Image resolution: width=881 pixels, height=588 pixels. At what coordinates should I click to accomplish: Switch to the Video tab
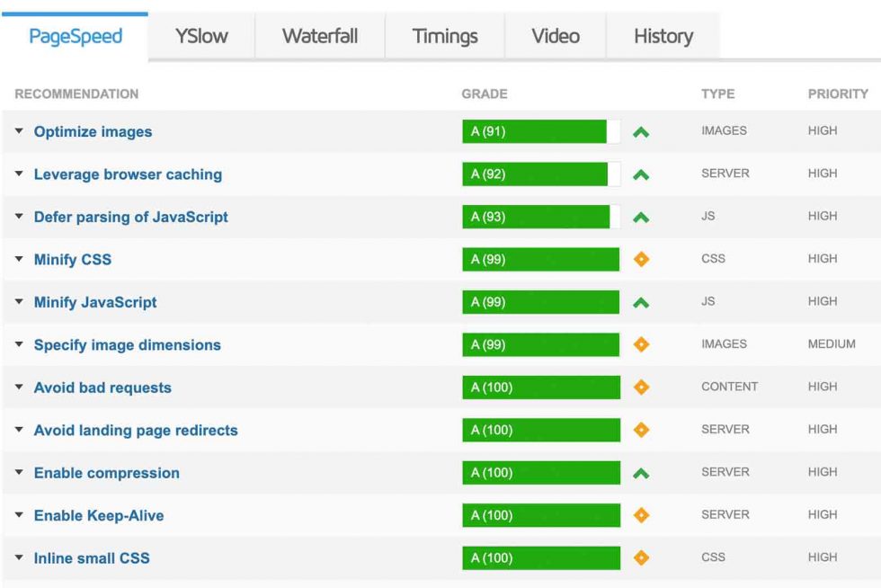tap(556, 37)
